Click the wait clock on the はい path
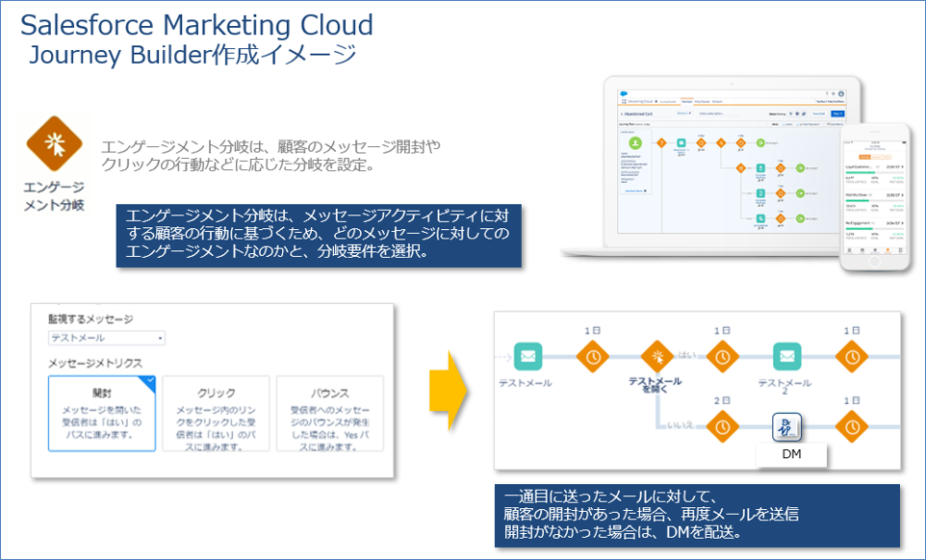926x560 pixels. (722, 356)
